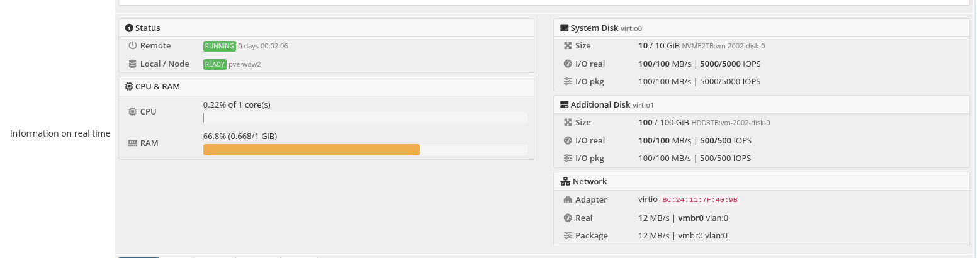Screen dimensions: 980x258
Task: Click the NVME2TB:vm-2002-disk-0 storage label
Action: pyautogui.click(x=723, y=46)
